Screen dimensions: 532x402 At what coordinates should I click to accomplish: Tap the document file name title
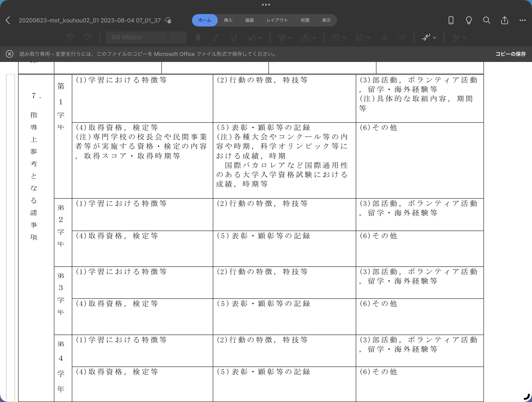pyautogui.click(x=90, y=20)
